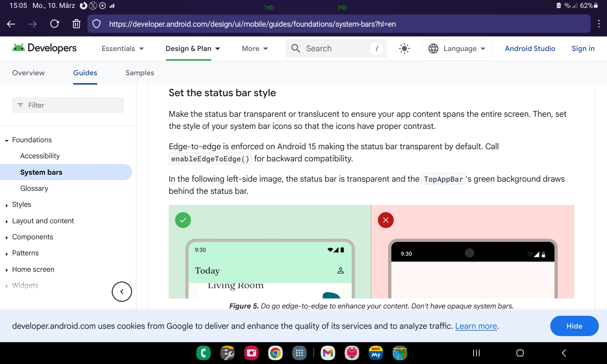Open Gmail from the taskbar

click(328, 353)
